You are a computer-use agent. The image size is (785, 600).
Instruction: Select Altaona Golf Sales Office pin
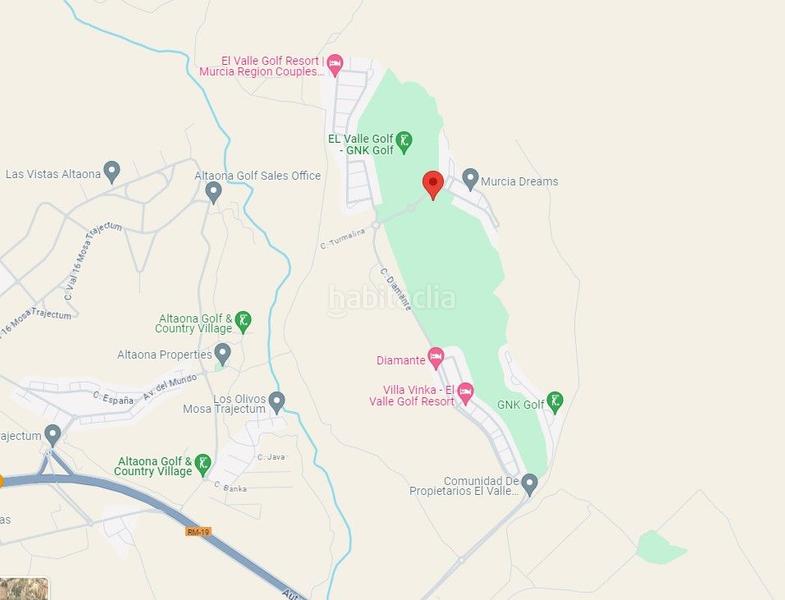point(214,193)
